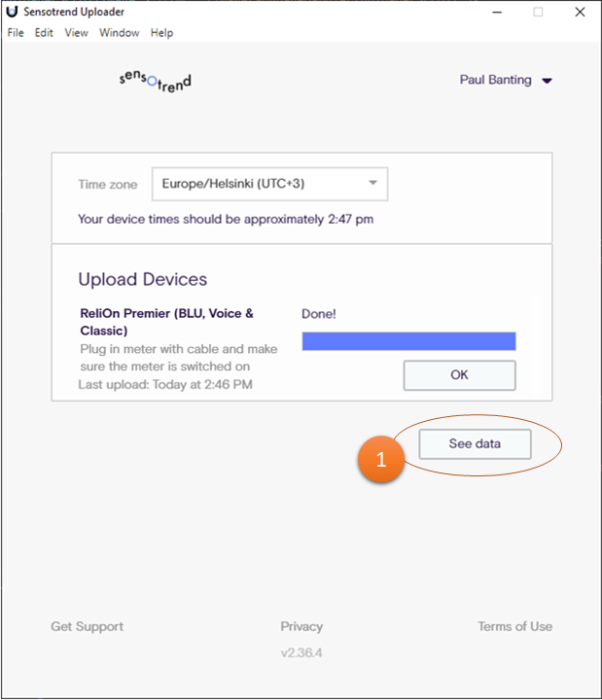The height and width of the screenshot is (700, 602).
Task: Click the See data button
Action: 475,443
